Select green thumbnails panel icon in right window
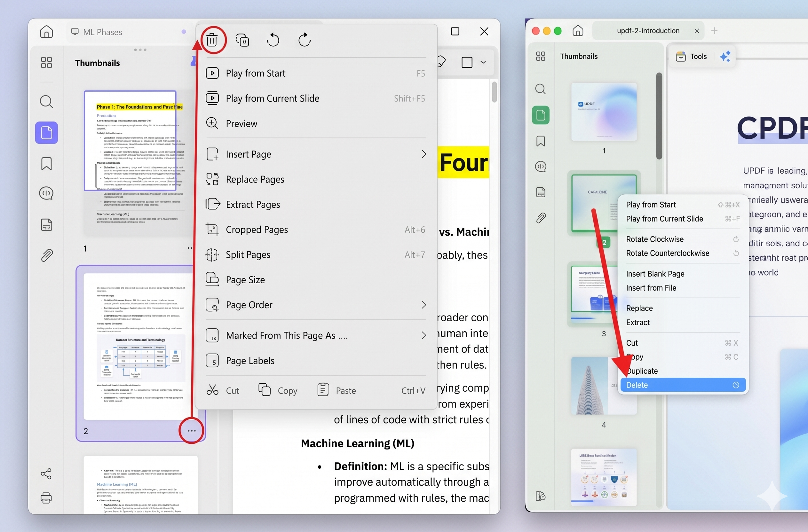The height and width of the screenshot is (532, 808). point(541,115)
